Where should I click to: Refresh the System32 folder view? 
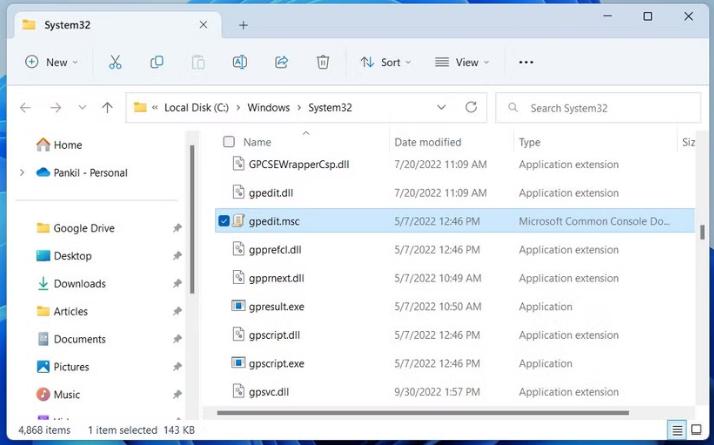(471, 107)
